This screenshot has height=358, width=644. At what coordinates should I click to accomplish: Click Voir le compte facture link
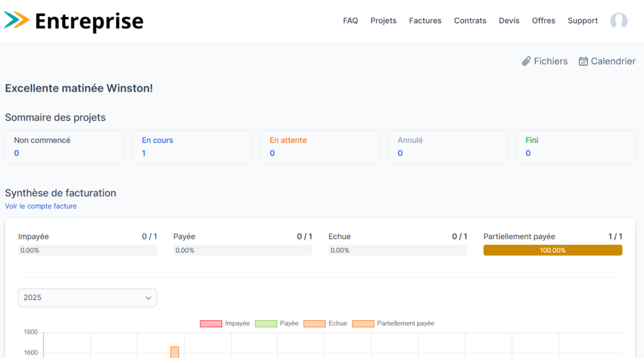41,206
